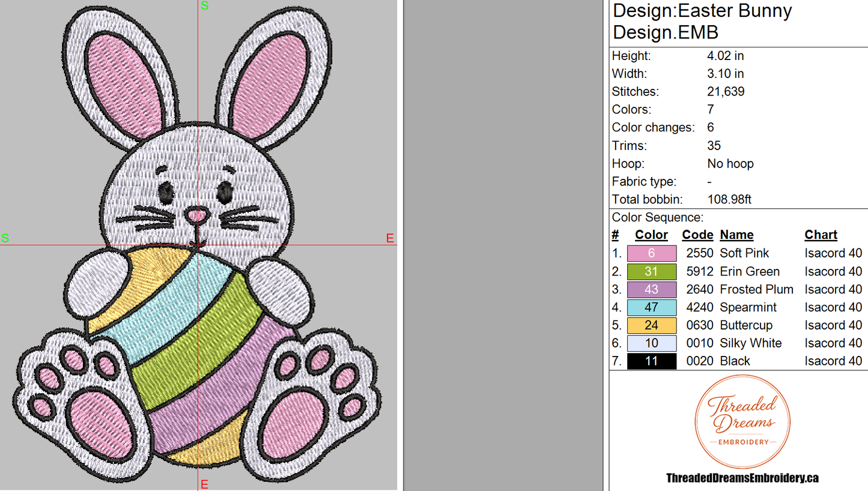Click the red 'E' end marker at bottom
Viewport: 868px width, 491px height.
[204, 485]
